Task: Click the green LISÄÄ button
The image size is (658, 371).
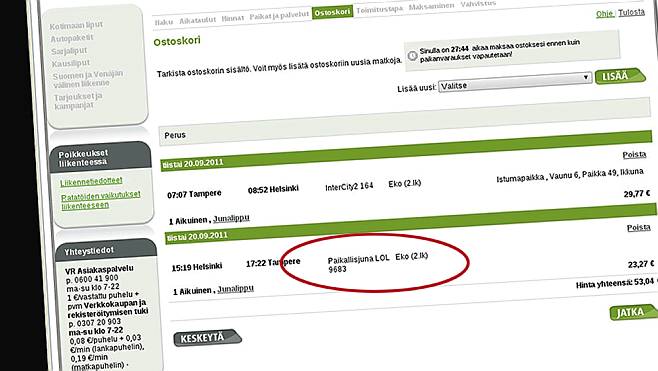Action: [620, 76]
